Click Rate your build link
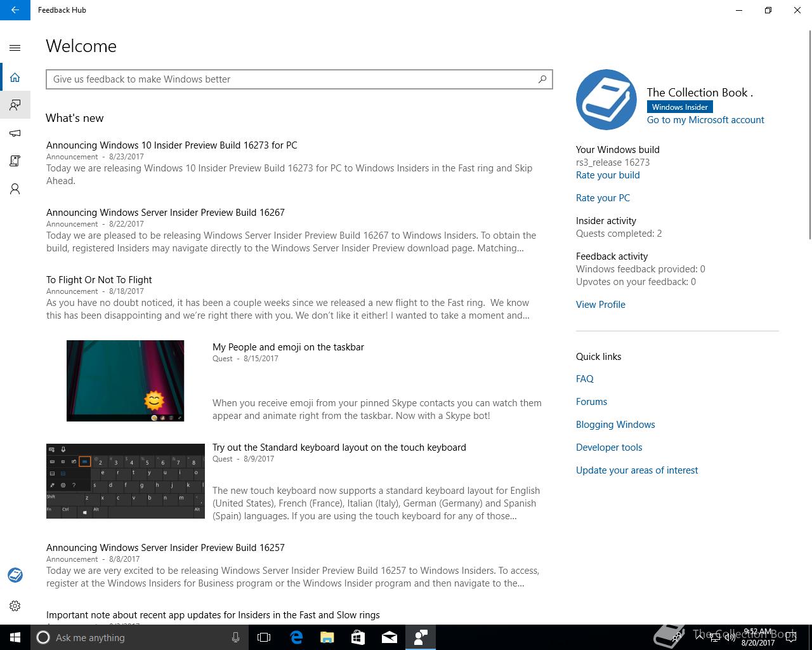The width and height of the screenshot is (812, 650). pyautogui.click(x=608, y=175)
